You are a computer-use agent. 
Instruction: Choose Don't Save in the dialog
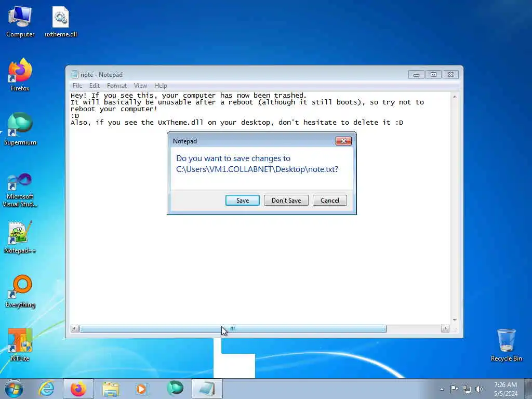pyautogui.click(x=286, y=200)
